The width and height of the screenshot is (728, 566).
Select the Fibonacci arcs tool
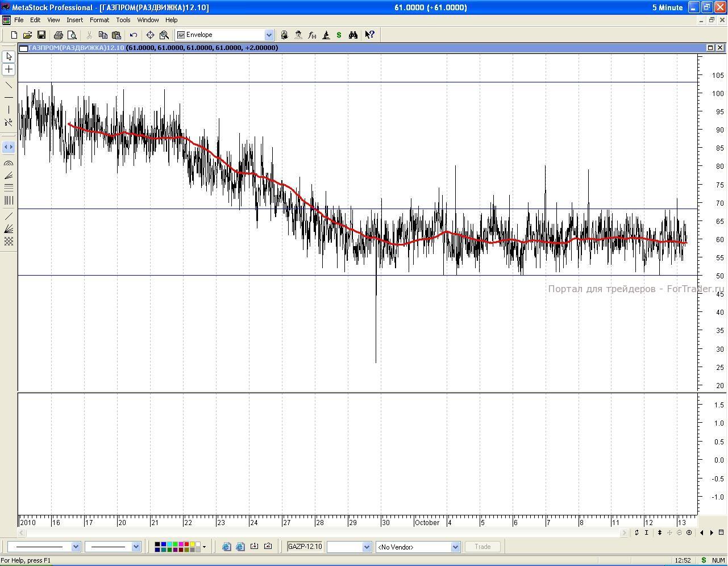coord(9,164)
